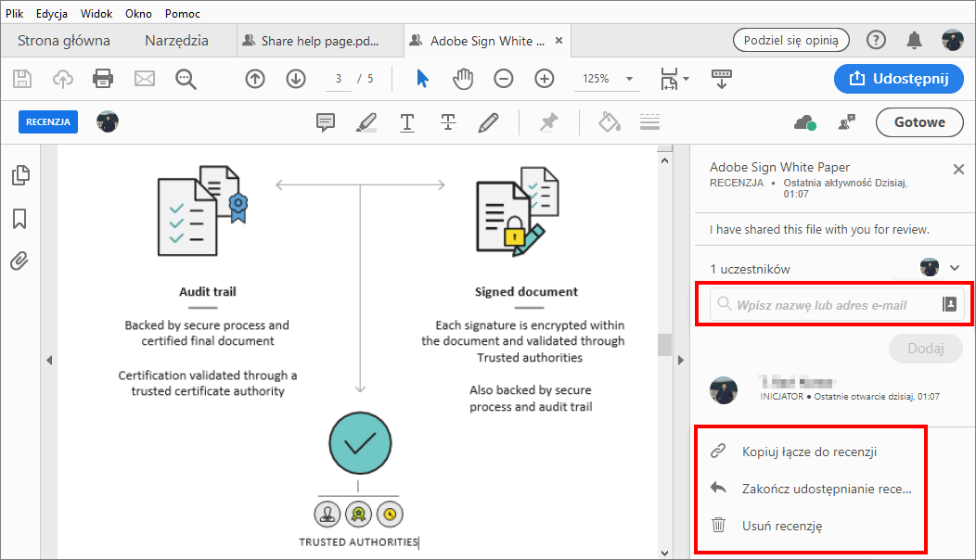This screenshot has width=976, height=560.
Task: Open the Bookmarks panel
Action: [x=19, y=219]
